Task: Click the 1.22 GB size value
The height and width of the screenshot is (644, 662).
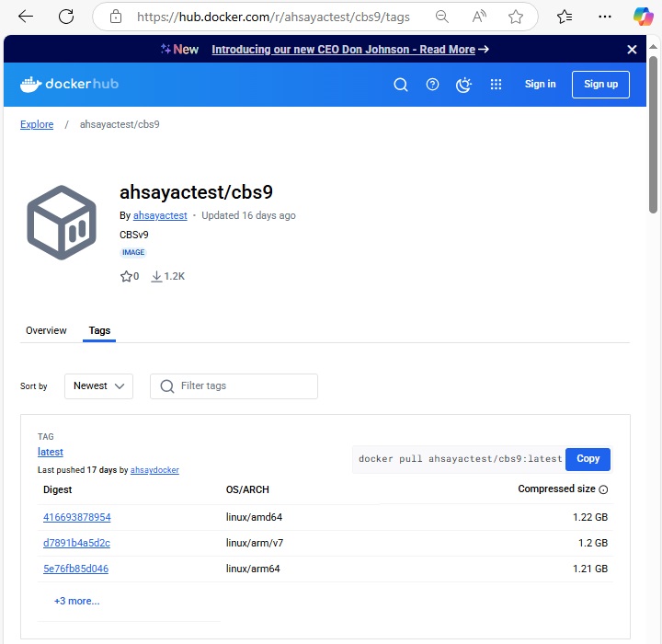Action: tap(589, 517)
